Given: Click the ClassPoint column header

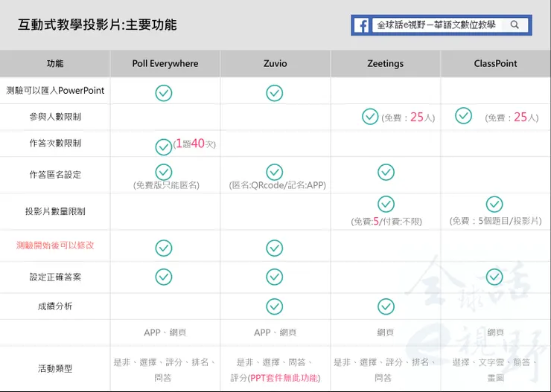Looking at the screenshot, I should click(x=495, y=63).
